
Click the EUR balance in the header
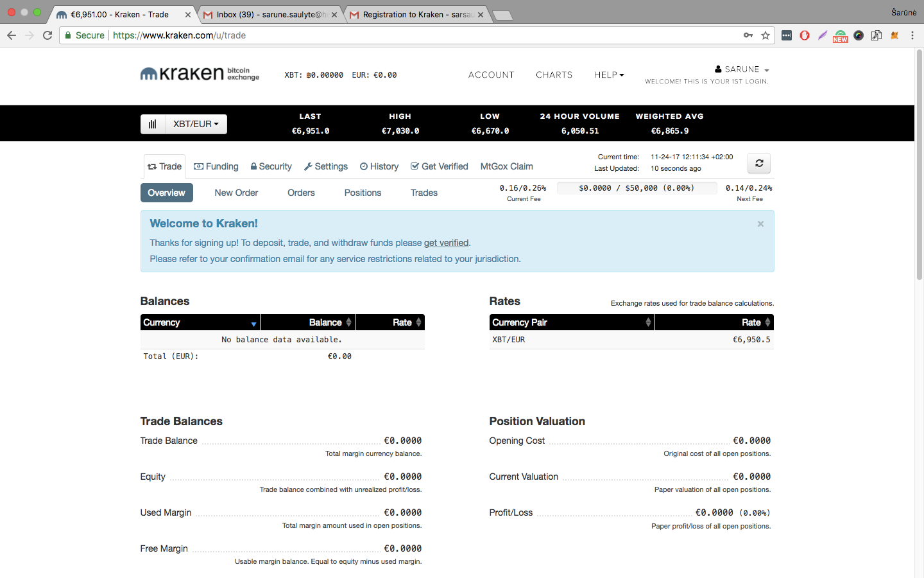[x=374, y=75]
